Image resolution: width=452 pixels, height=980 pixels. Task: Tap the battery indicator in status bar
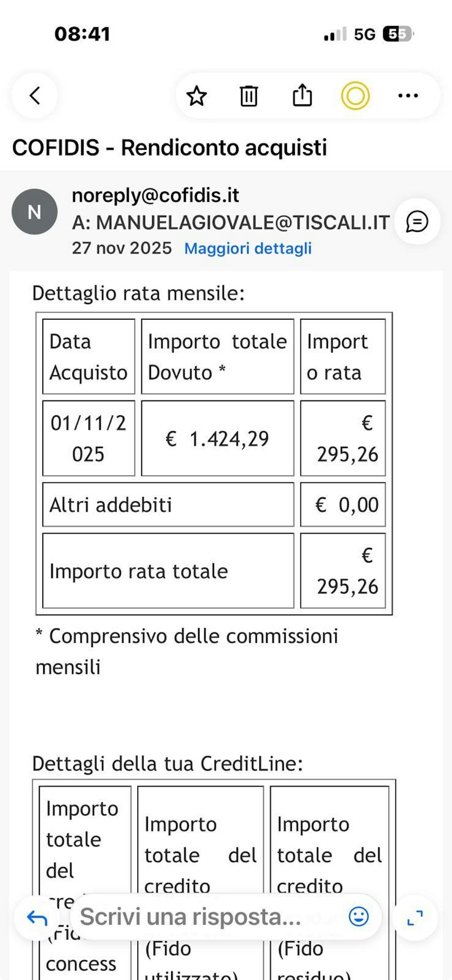pyautogui.click(x=398, y=34)
